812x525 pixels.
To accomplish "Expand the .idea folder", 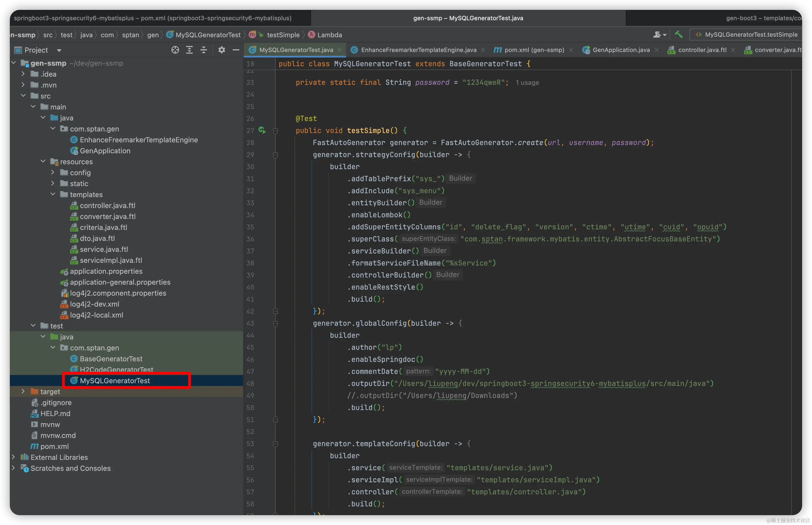I will pyautogui.click(x=23, y=74).
